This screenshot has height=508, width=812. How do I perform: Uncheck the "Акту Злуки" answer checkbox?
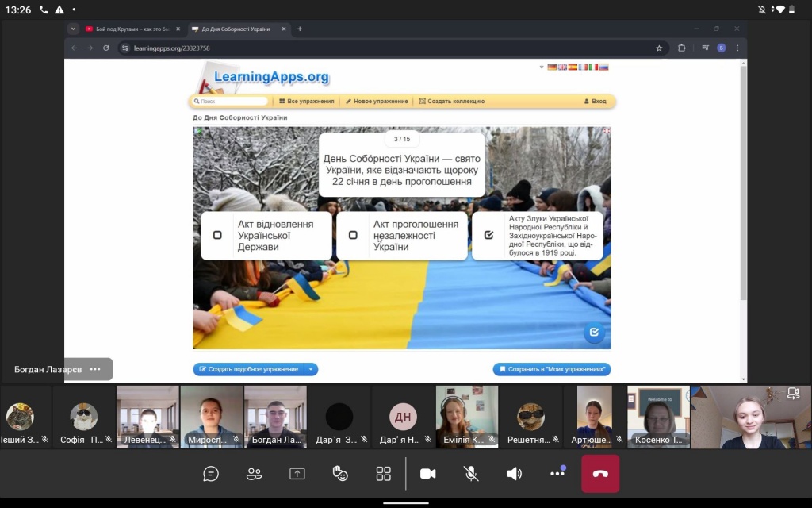(488, 235)
